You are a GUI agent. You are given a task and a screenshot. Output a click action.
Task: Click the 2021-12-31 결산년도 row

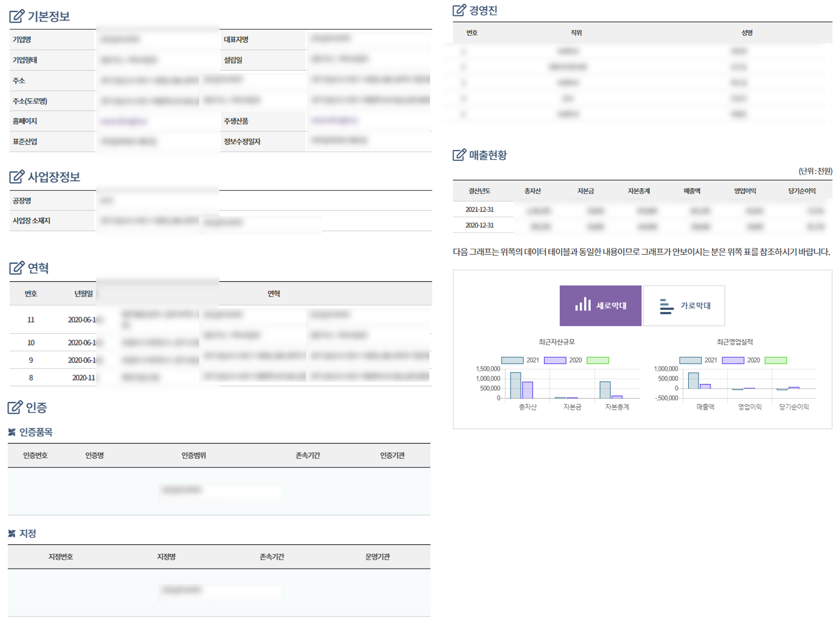coord(479,209)
